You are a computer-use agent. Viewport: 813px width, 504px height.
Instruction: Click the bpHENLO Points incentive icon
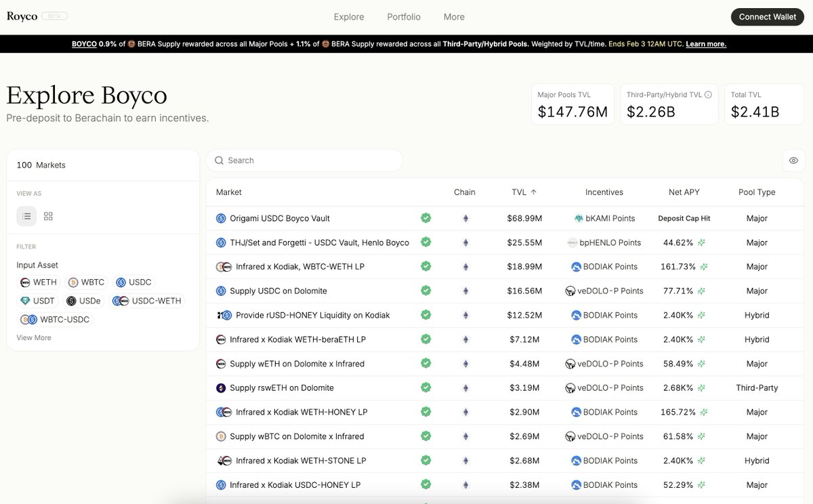pos(572,243)
